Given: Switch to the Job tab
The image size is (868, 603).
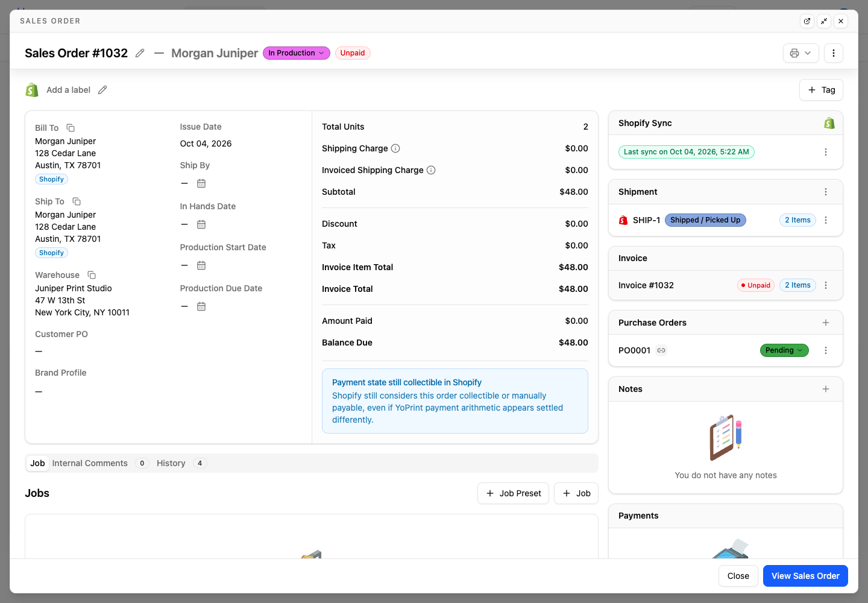Looking at the screenshot, I should pos(37,463).
